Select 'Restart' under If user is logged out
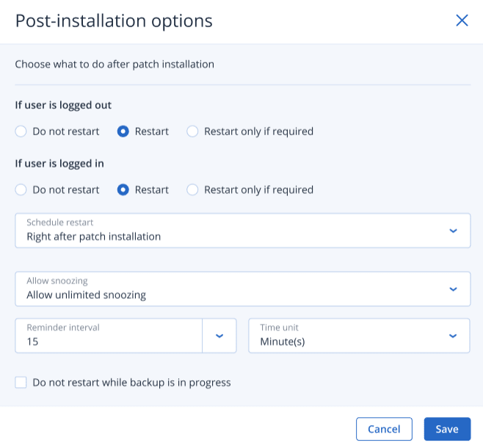483x448 pixels. pos(123,131)
